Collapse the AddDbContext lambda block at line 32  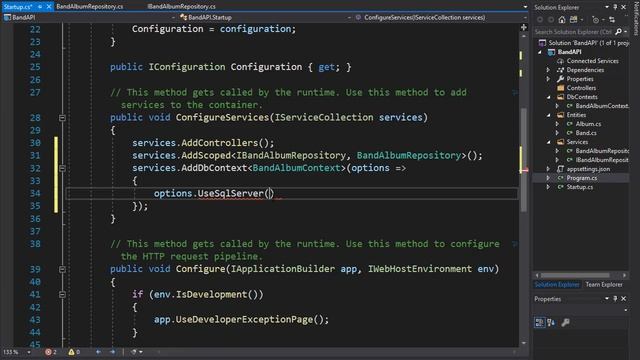pos(62,168)
